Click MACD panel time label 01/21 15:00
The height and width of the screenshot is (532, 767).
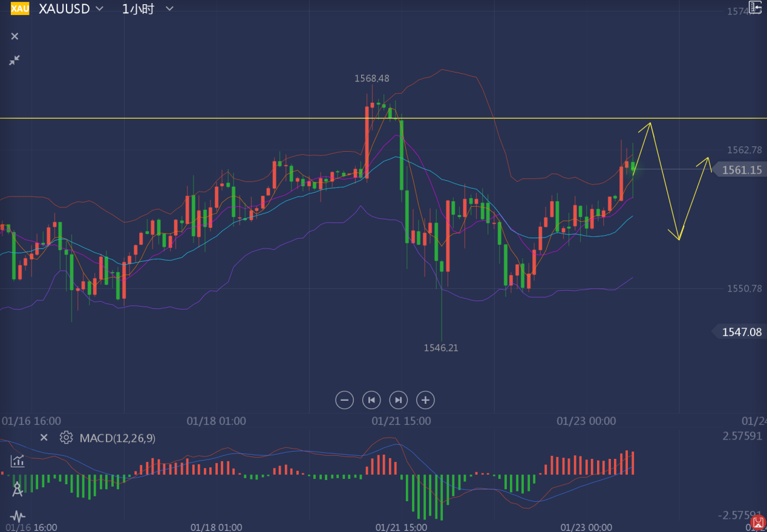tap(403, 527)
